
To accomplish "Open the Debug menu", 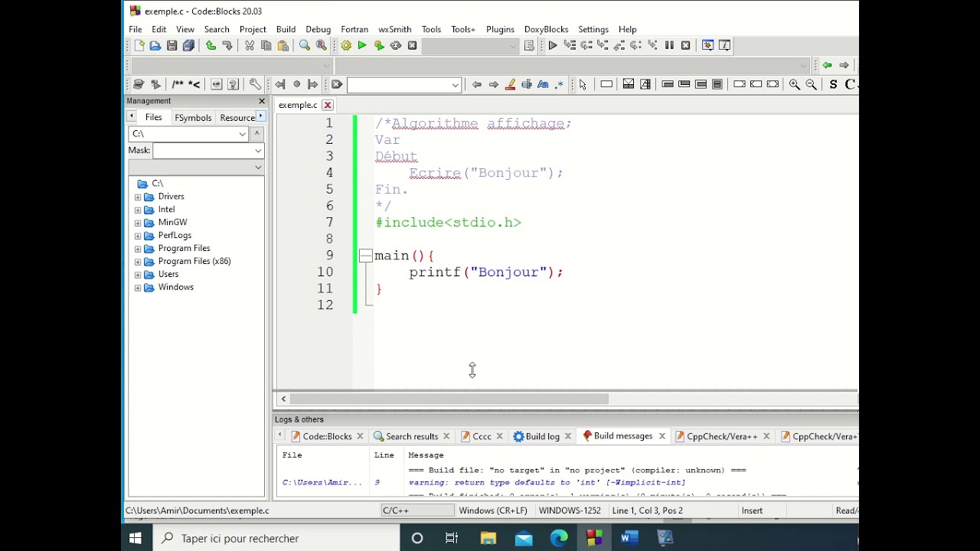I will pos(318,29).
